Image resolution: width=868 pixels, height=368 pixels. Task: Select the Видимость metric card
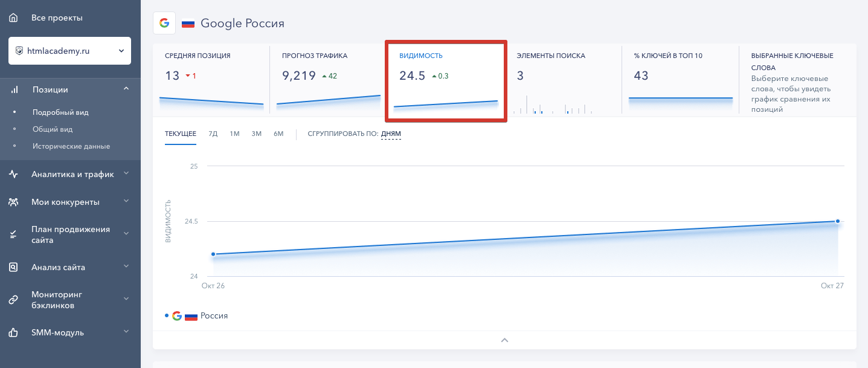tap(446, 80)
